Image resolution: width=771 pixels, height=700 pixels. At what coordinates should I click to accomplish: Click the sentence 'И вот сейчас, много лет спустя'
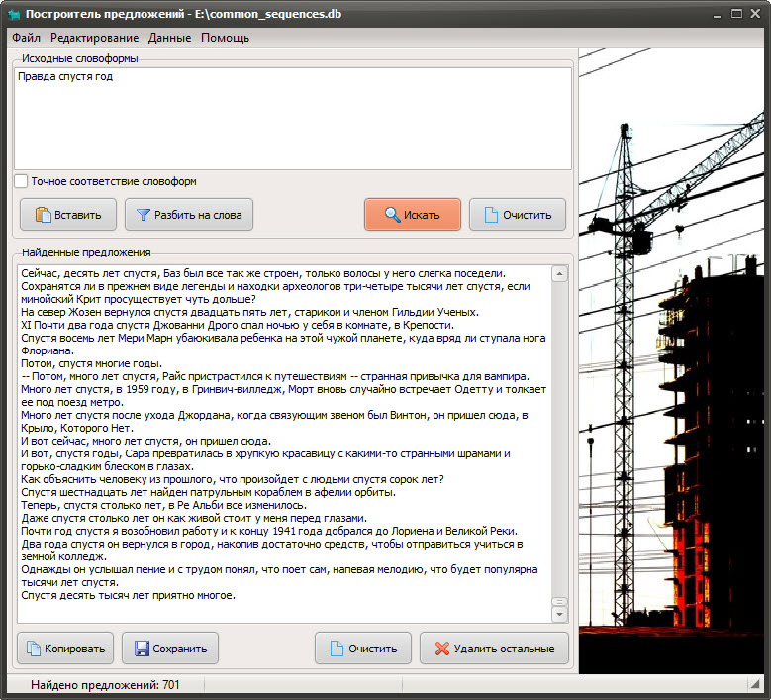coord(146,442)
